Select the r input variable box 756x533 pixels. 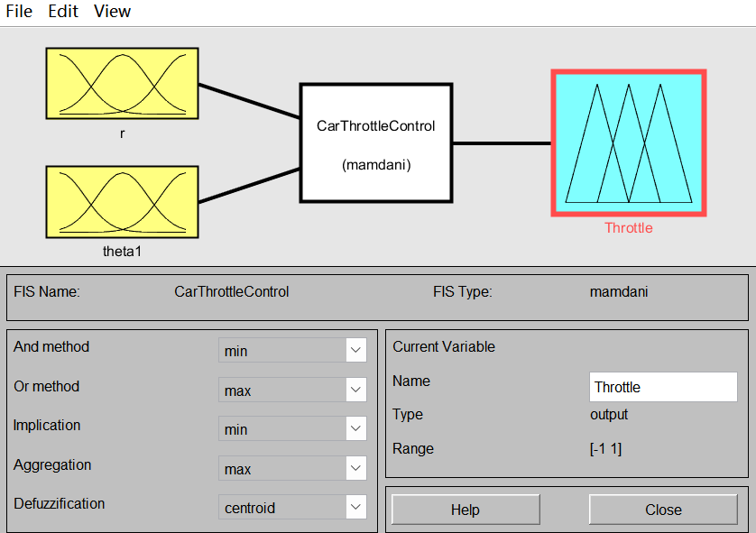(122, 83)
